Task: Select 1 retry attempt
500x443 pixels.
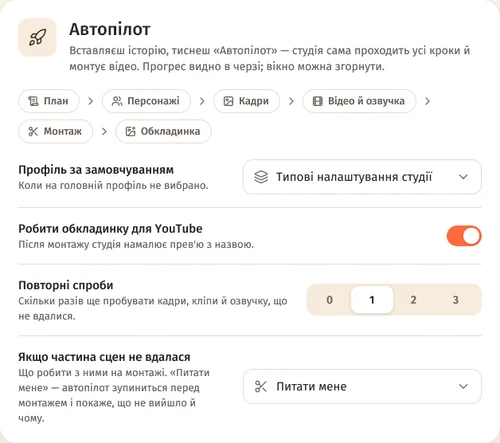Action: tap(372, 300)
